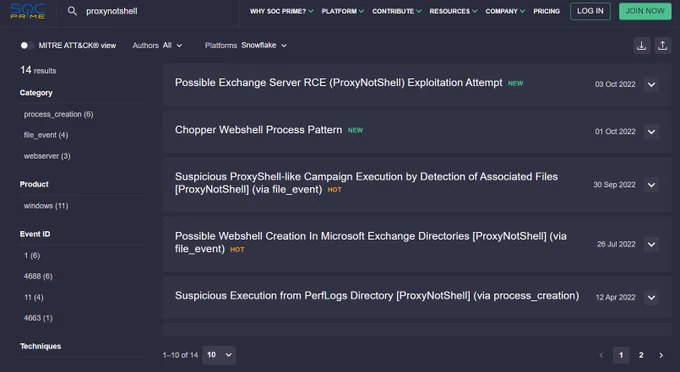Toggle MITRE ATT&CK view switch
The width and height of the screenshot is (680, 372).
(x=26, y=45)
